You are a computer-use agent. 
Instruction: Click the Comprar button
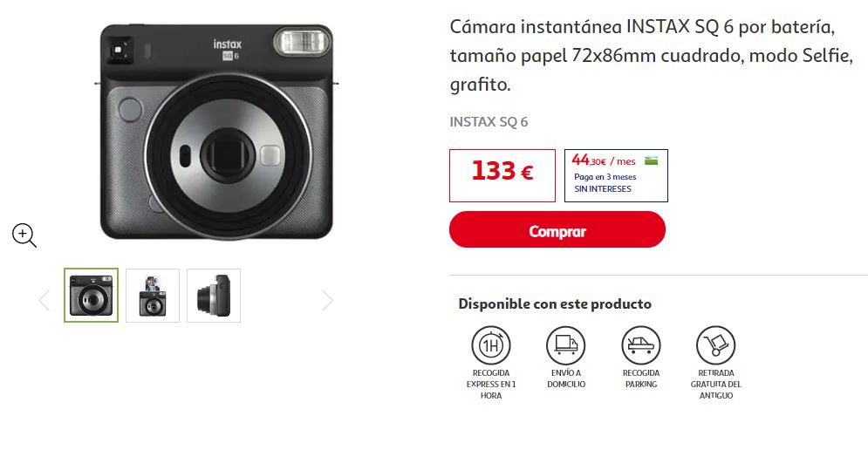[557, 229]
